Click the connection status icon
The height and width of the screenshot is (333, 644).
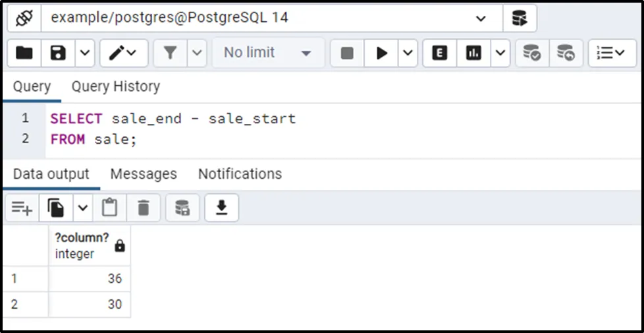point(24,18)
